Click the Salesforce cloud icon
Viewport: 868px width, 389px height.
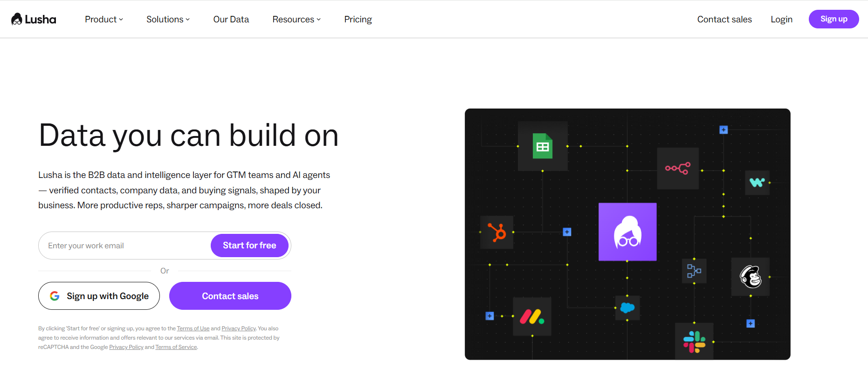pos(627,308)
